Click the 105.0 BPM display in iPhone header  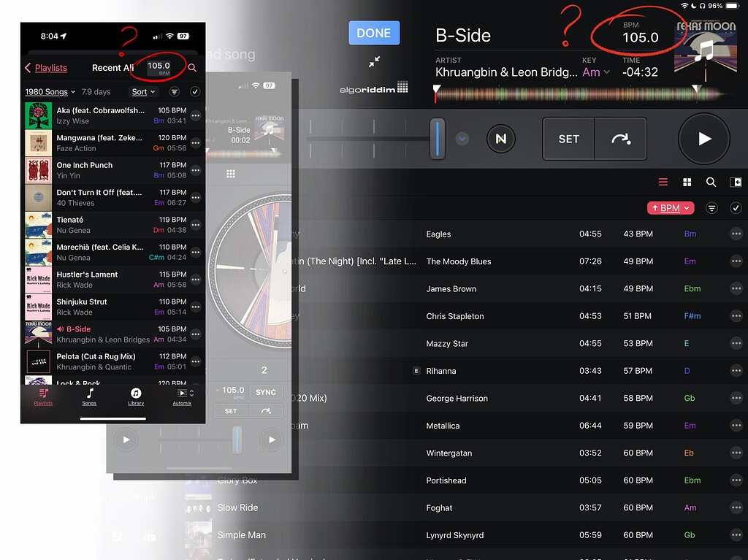coord(159,68)
